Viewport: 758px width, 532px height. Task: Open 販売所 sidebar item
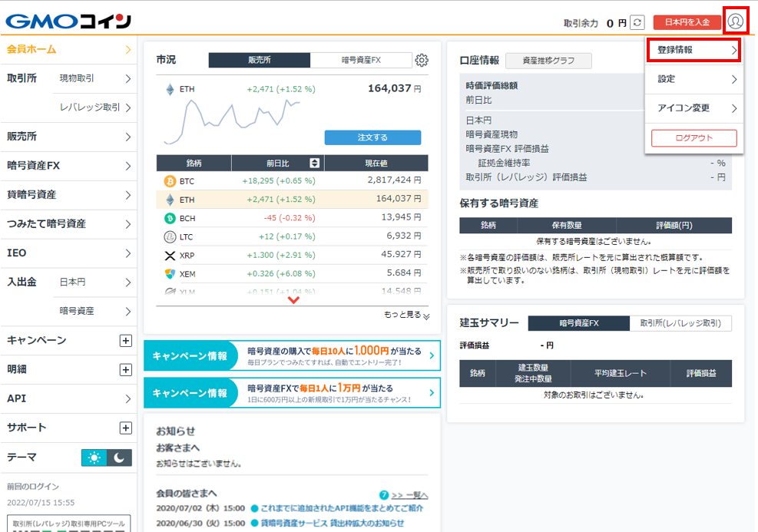pyautogui.click(x=68, y=137)
